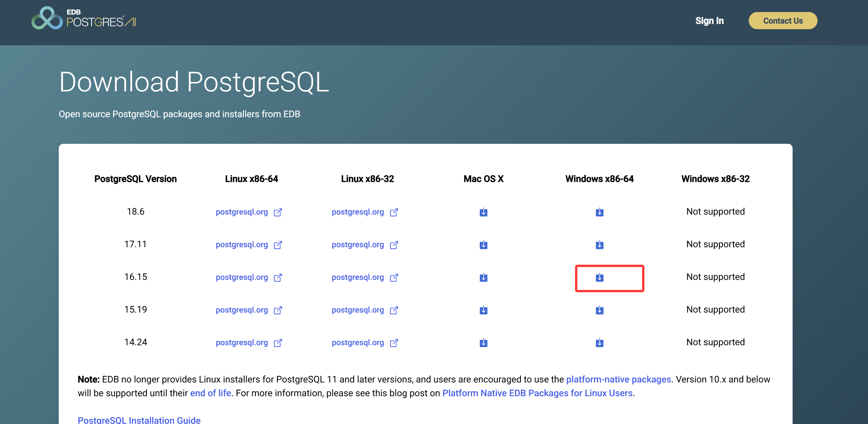The width and height of the screenshot is (868, 424).
Task: Download PostgreSQL 18.6 for Mac OS X
Action: pyautogui.click(x=483, y=212)
